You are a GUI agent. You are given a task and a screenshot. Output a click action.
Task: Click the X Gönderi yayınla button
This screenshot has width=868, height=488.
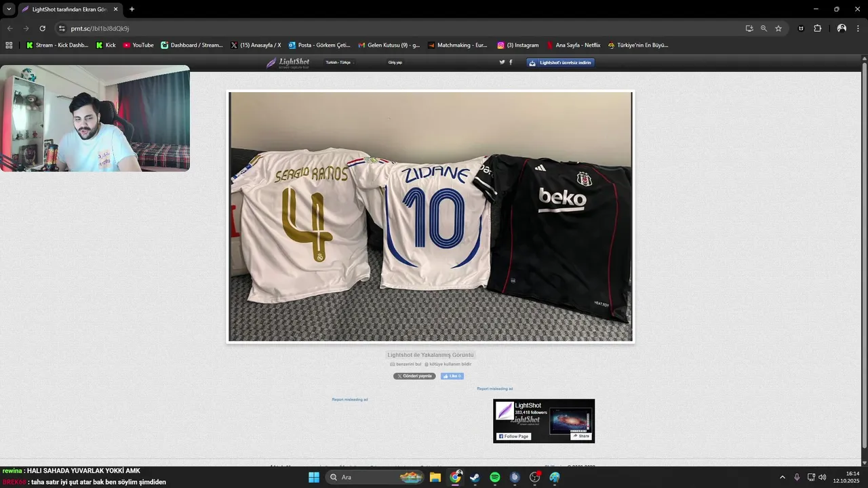[414, 376]
